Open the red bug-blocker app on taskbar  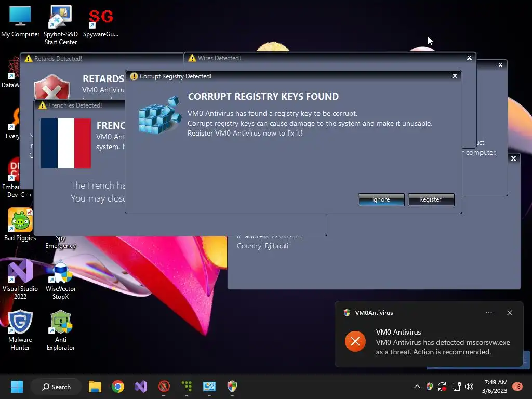tap(164, 387)
